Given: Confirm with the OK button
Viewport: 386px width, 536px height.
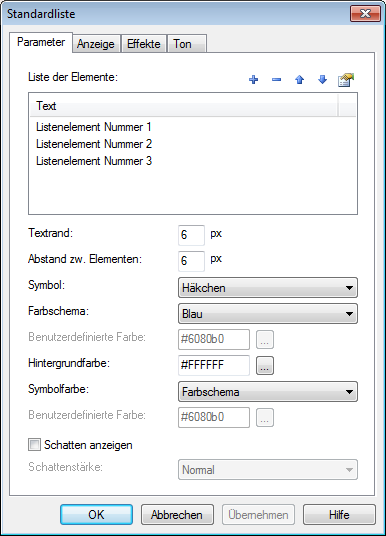Looking at the screenshot, I should tap(96, 514).
